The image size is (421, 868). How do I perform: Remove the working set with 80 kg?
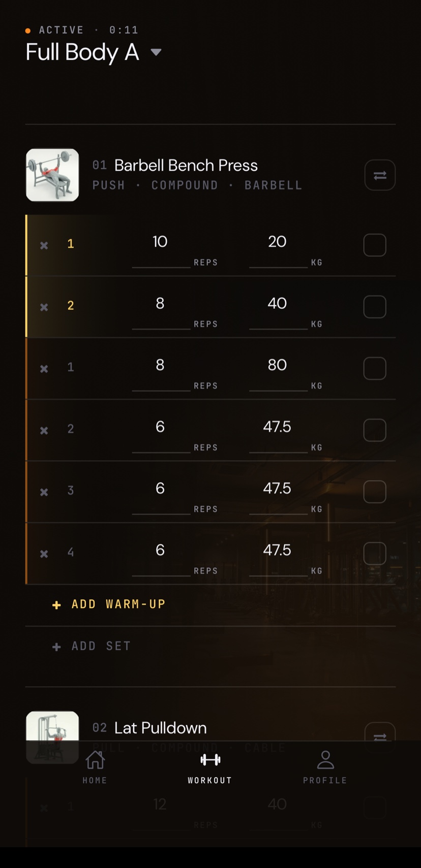(x=44, y=369)
